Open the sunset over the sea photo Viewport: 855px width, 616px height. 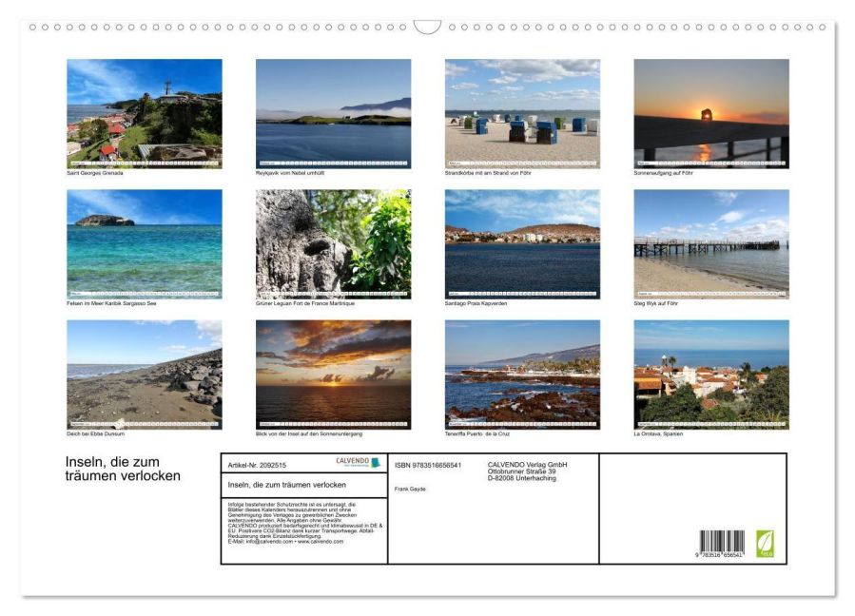333,374
